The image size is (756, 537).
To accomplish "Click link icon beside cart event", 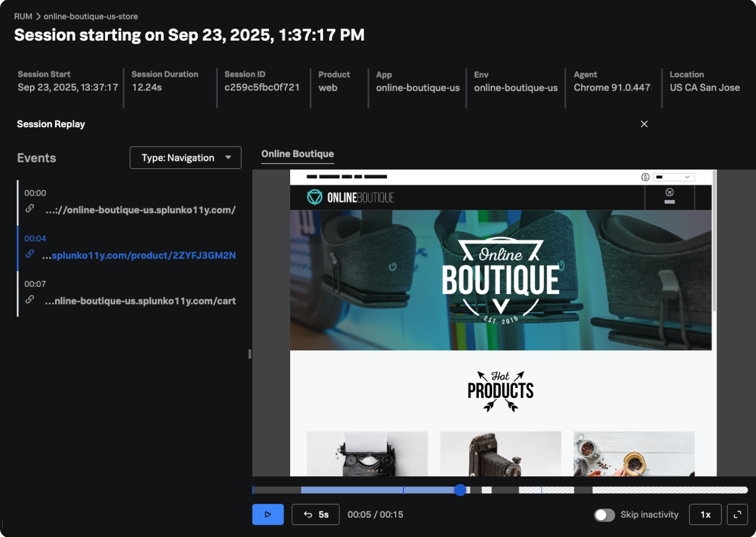I will point(30,300).
